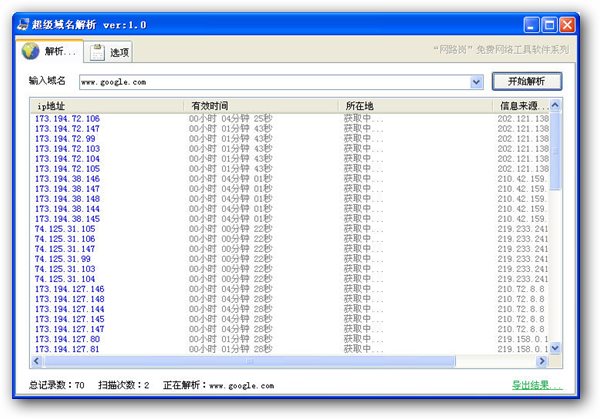Select row 173.194.127.146
Viewport: 600px width, 419px height.
click(290, 289)
